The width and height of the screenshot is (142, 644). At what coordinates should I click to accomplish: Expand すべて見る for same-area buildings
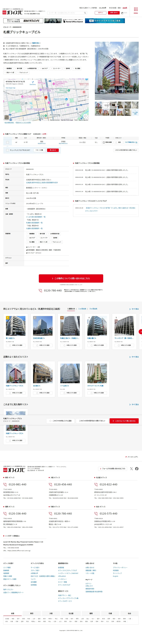click(x=134, y=309)
